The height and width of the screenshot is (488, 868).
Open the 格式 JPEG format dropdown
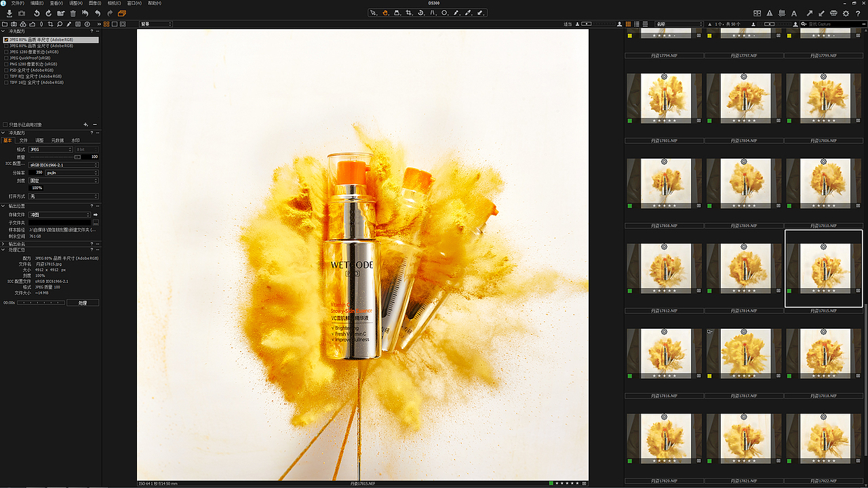50,149
